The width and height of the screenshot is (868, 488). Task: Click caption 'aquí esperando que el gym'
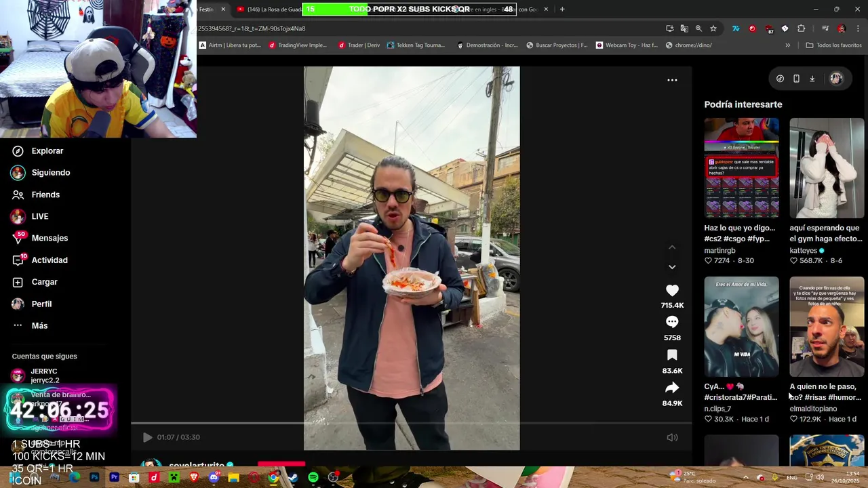pos(826,233)
